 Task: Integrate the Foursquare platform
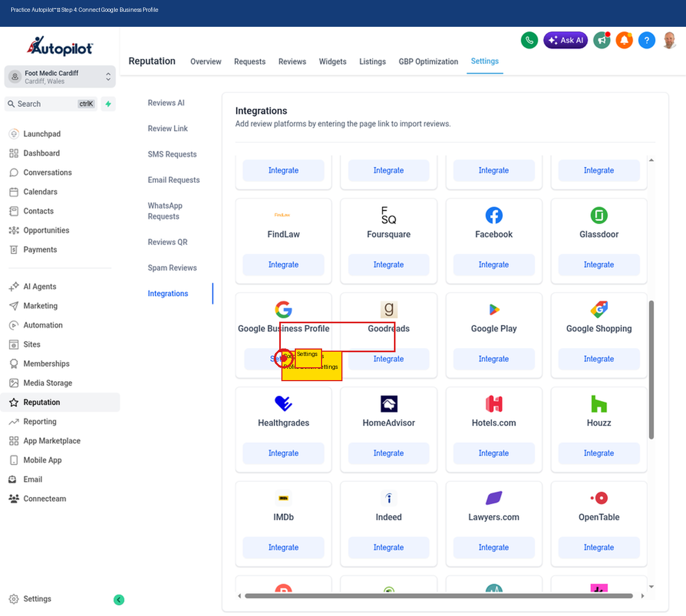point(389,265)
